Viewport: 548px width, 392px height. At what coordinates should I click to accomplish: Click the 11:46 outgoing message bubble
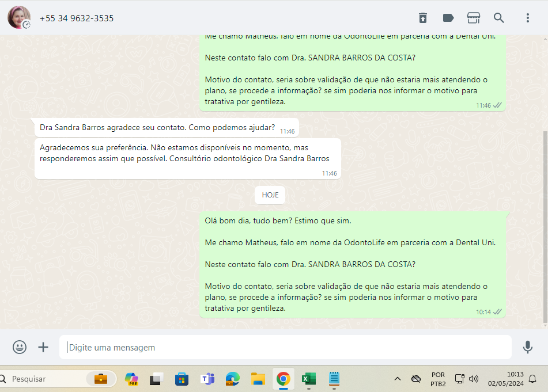(353, 73)
